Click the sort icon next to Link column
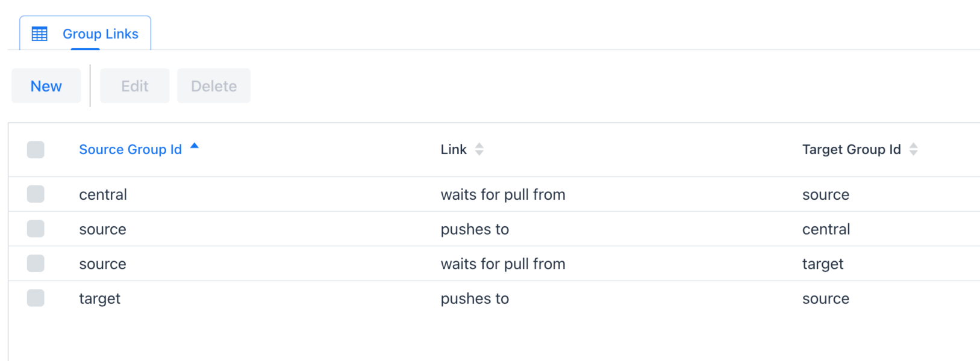980x361 pixels. [x=479, y=149]
